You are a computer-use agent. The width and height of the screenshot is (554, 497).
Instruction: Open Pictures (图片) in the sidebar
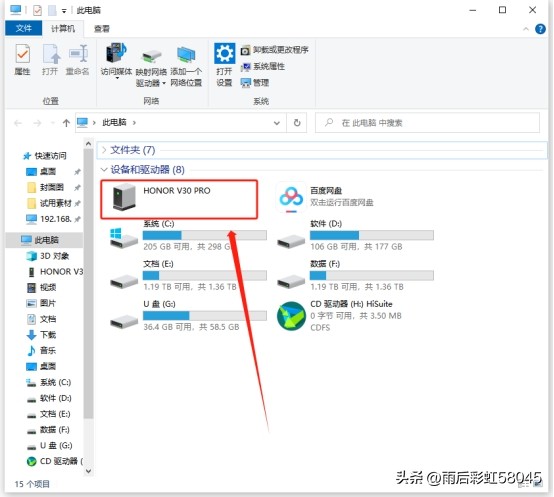tap(42, 303)
